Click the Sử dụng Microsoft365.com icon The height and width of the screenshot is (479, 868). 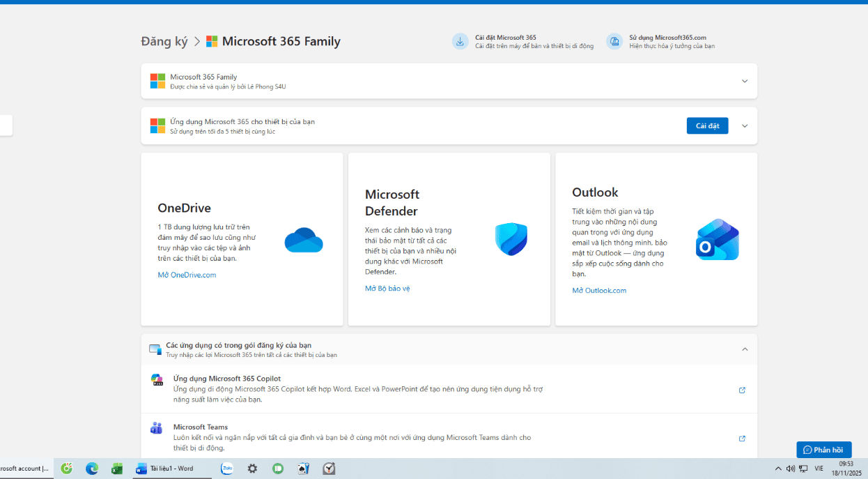[x=614, y=42]
